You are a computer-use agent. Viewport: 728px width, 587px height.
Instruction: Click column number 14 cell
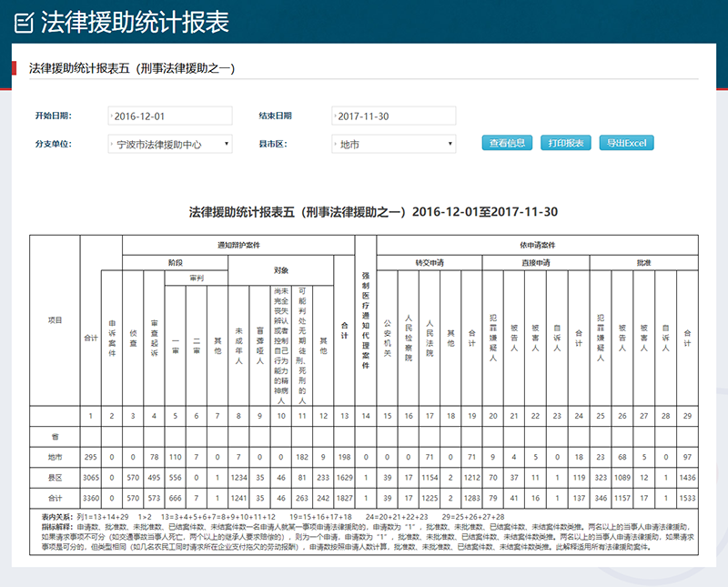pyautogui.click(x=366, y=417)
